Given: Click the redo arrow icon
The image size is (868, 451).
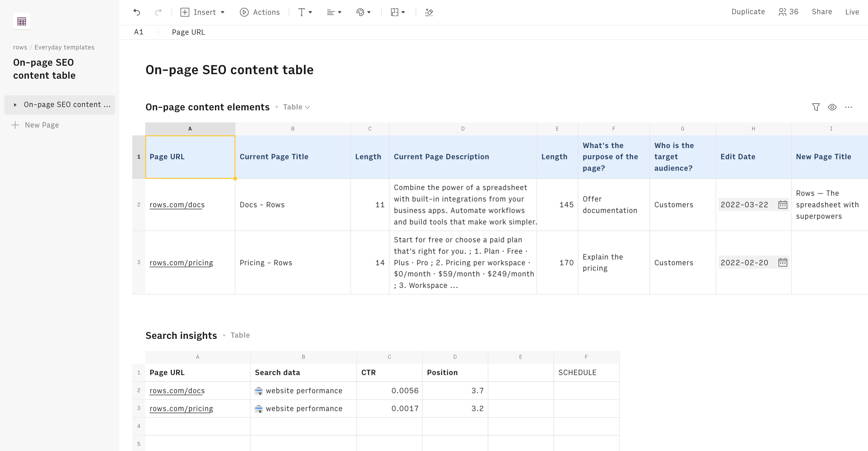Looking at the screenshot, I should pyautogui.click(x=158, y=12).
